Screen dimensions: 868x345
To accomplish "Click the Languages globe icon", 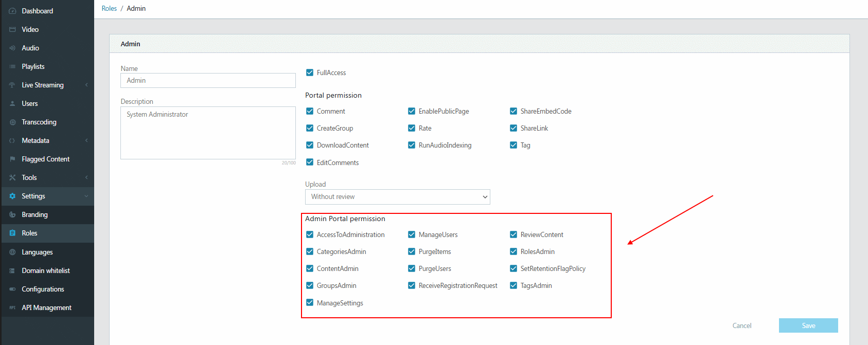I will click(12, 252).
